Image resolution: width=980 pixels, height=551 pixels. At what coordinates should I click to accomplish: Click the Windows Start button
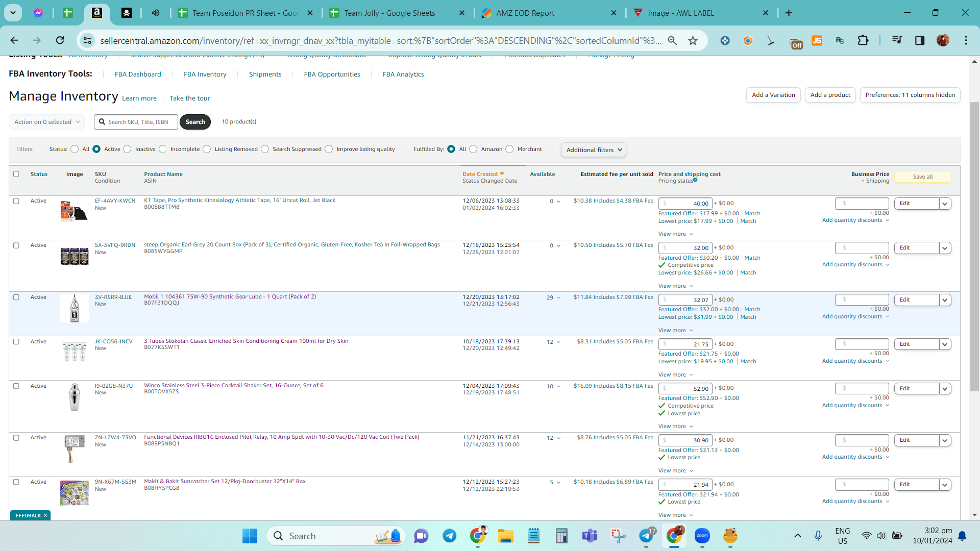click(x=250, y=536)
